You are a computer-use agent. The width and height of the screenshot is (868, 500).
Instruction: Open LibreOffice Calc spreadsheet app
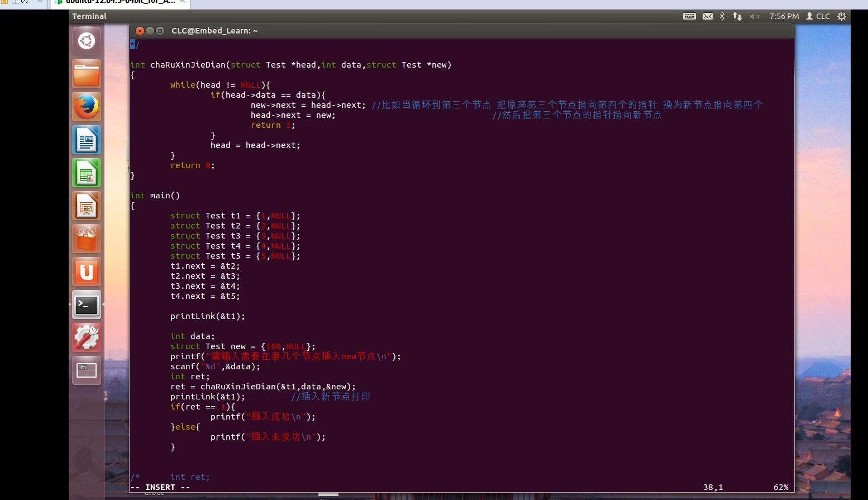[x=87, y=173]
